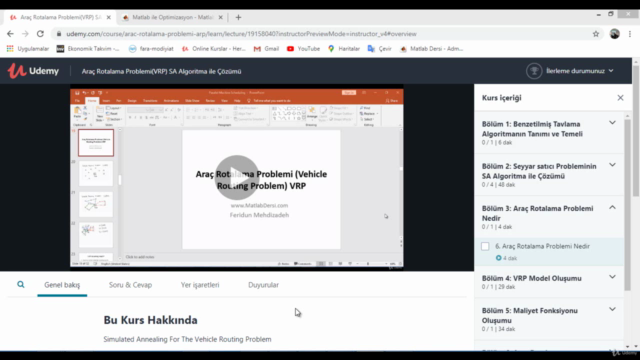Open a new browser tab
640x360 pixels.
tap(238, 17)
